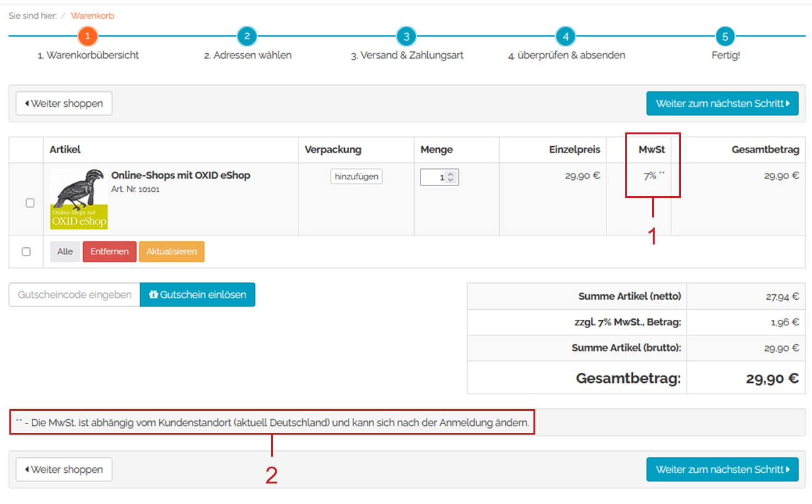Toggle the select-all checkbox next to Alle
The height and width of the screenshot is (504, 812).
point(26,252)
